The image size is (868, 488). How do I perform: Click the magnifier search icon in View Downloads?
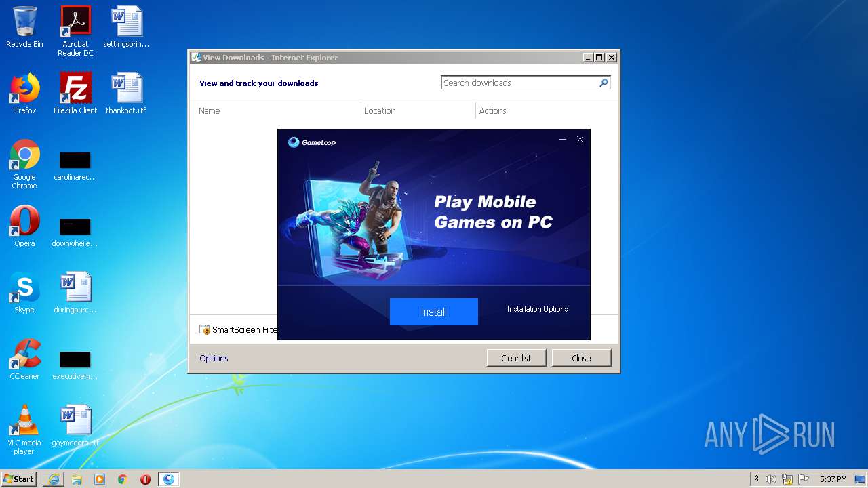604,83
